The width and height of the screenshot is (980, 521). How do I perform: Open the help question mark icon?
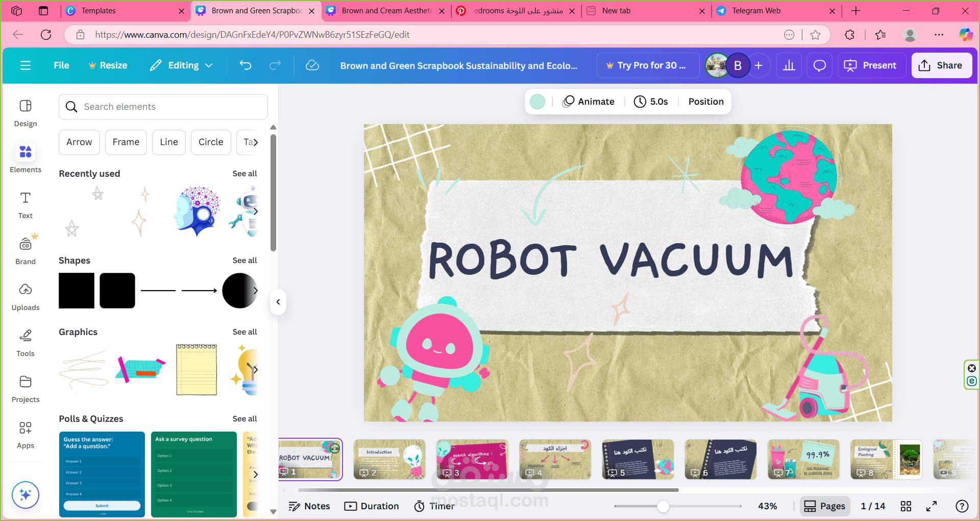coord(962,506)
